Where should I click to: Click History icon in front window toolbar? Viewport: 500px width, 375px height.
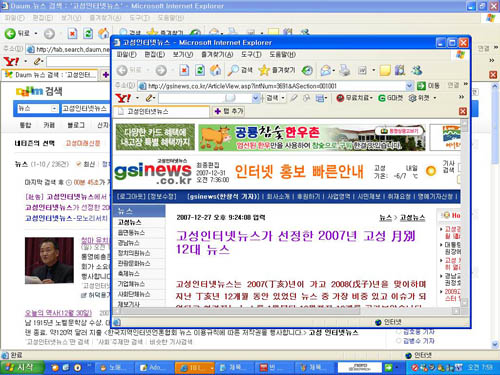[307, 70]
